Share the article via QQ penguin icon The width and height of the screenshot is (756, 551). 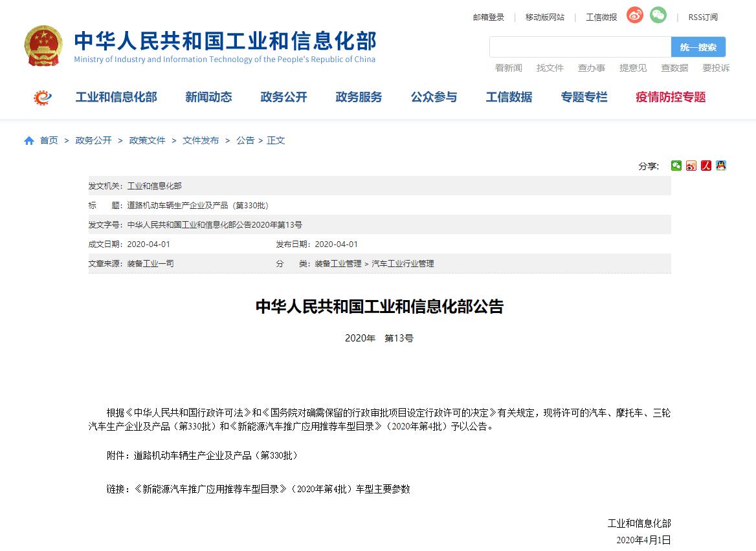[x=720, y=166]
